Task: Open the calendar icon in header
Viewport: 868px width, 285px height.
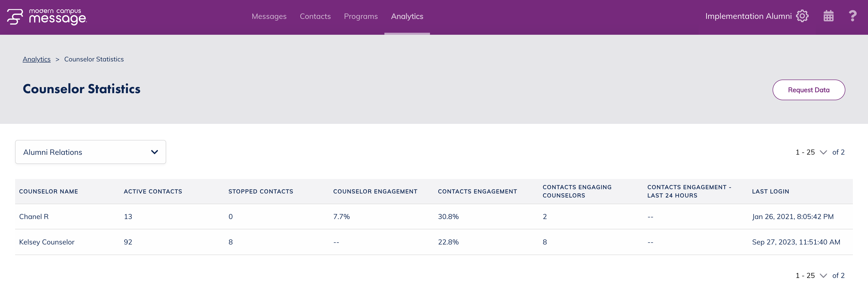Action: click(x=828, y=16)
